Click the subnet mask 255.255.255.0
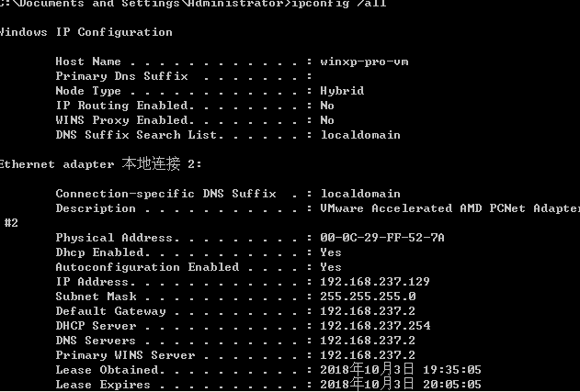Image resolution: width=580 pixels, height=392 pixels. 368,297
